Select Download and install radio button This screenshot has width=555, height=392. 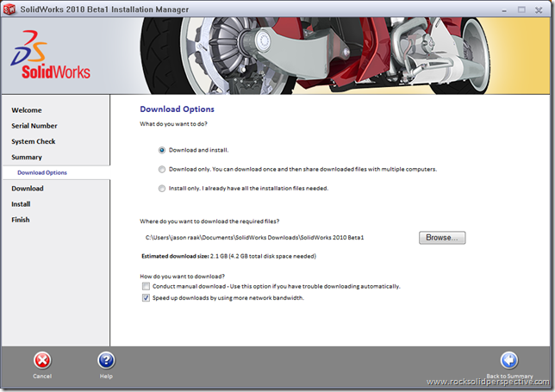point(162,151)
